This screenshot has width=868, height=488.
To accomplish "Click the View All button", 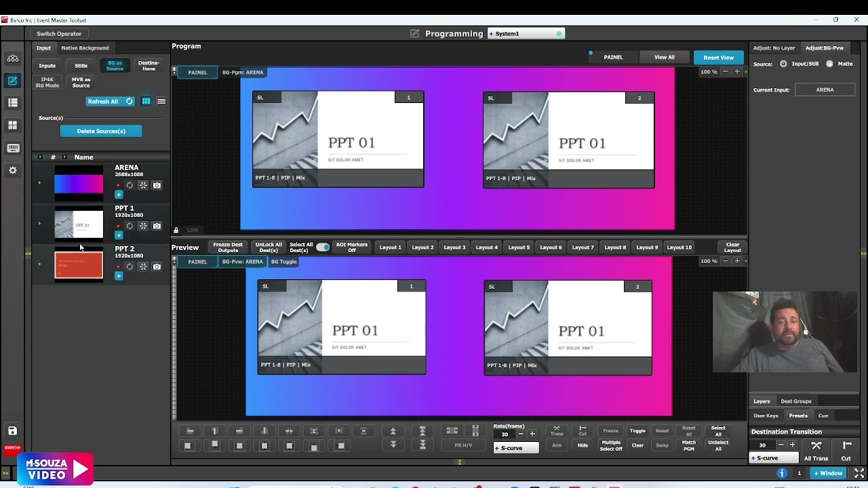I will tap(664, 57).
